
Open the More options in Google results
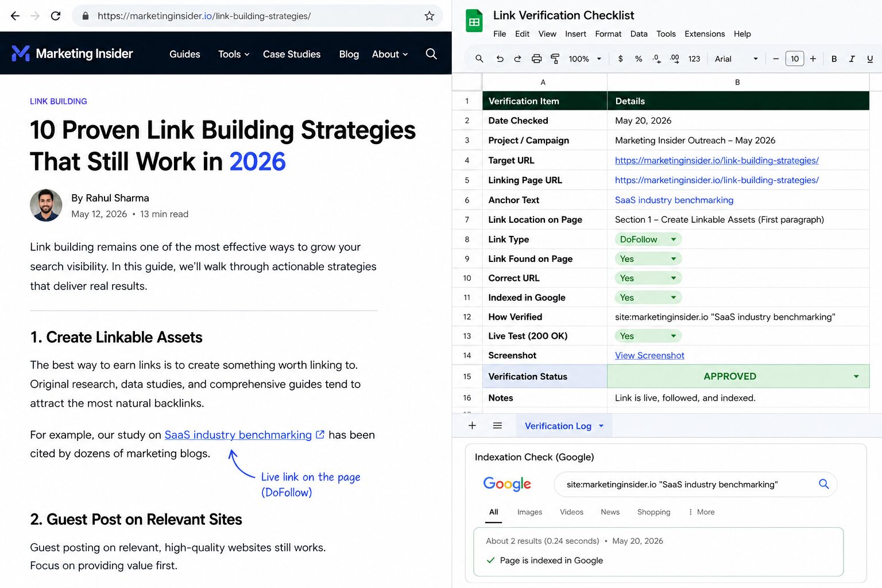coord(701,512)
